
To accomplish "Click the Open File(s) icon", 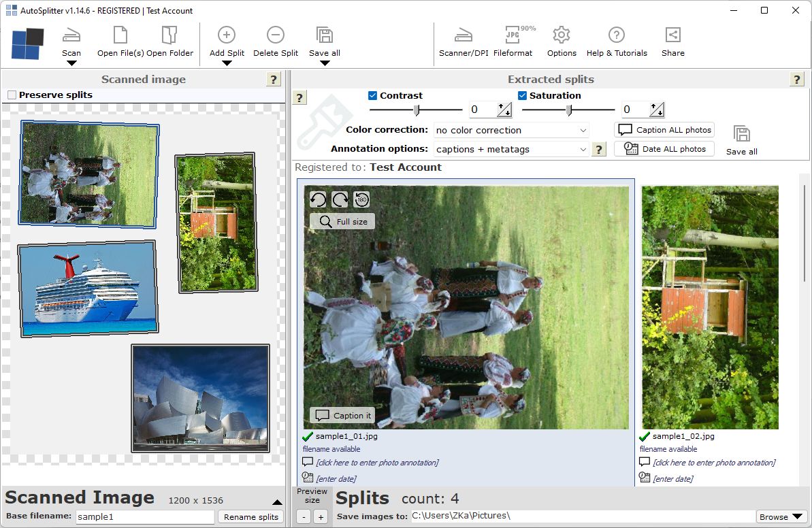I will (120, 35).
